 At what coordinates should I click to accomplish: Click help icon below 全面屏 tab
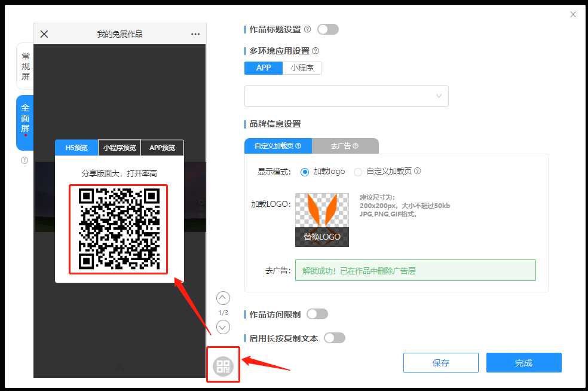(x=24, y=160)
